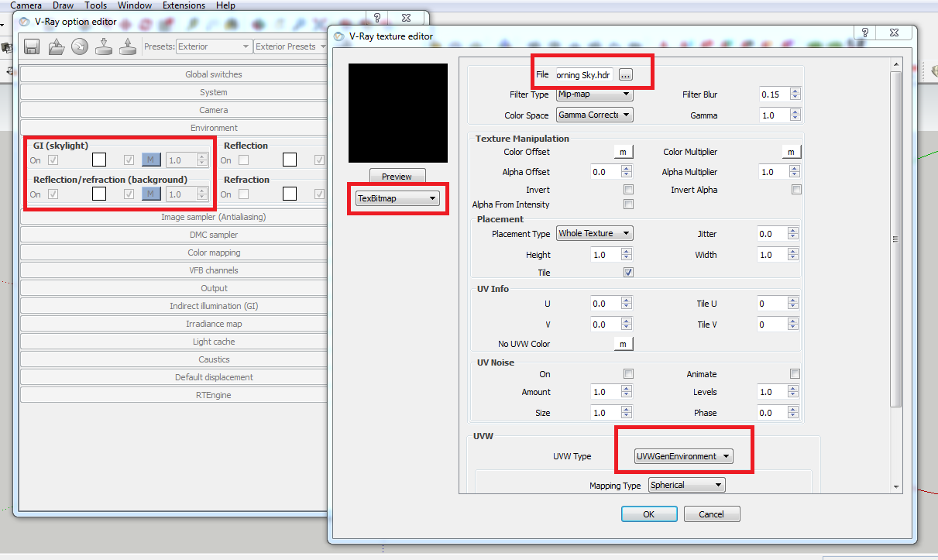The width and height of the screenshot is (938, 560).
Task: Click the file browse ... button
Action: (x=626, y=75)
